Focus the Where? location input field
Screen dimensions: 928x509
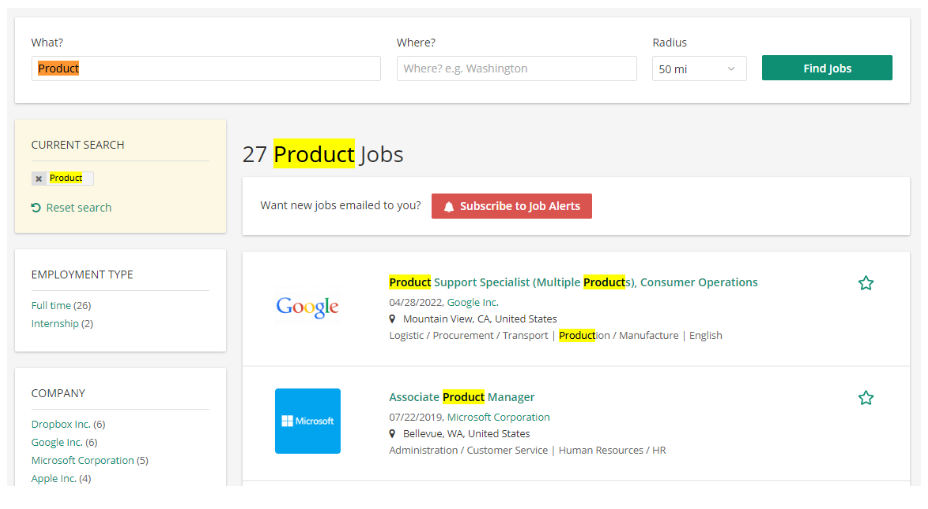click(x=517, y=69)
